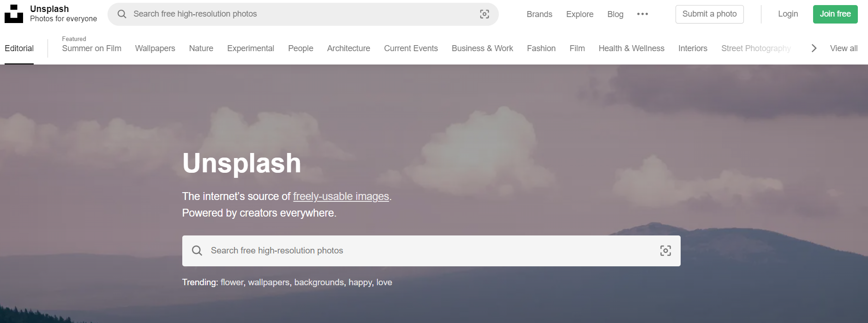The width and height of the screenshot is (868, 323).
Task: Click magnifier icon in hero search box
Action: click(x=197, y=251)
